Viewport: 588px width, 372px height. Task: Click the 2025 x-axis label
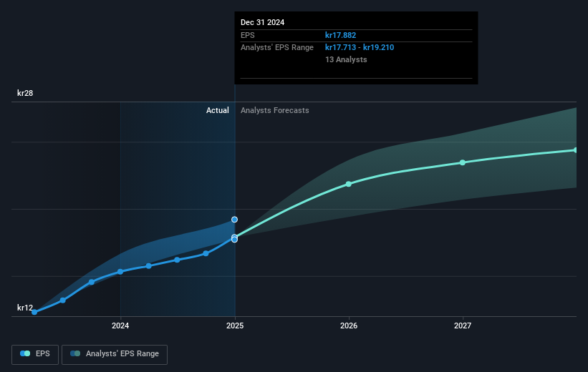point(235,325)
